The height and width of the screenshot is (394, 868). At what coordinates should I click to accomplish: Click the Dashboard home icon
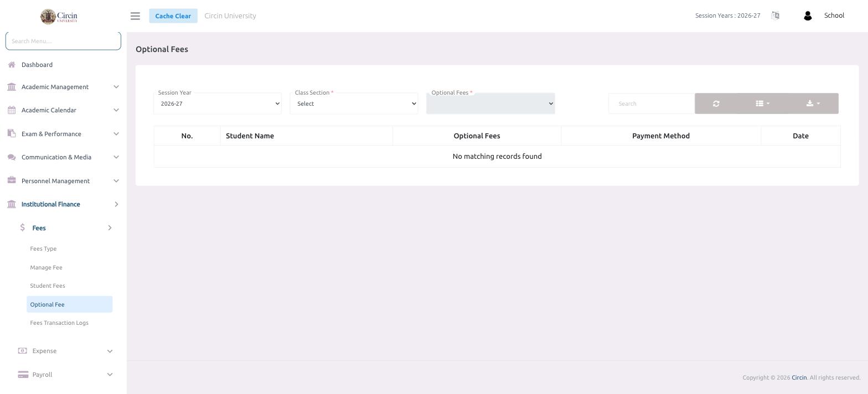tap(12, 65)
